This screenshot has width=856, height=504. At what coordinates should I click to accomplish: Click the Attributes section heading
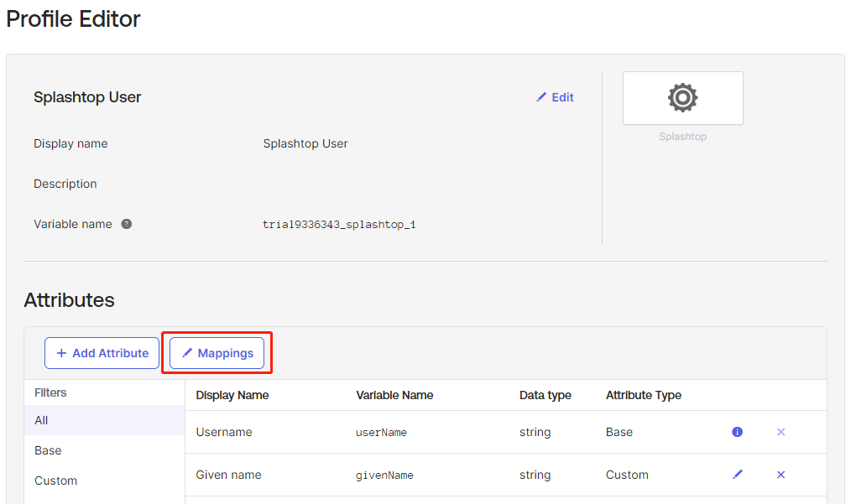click(70, 300)
